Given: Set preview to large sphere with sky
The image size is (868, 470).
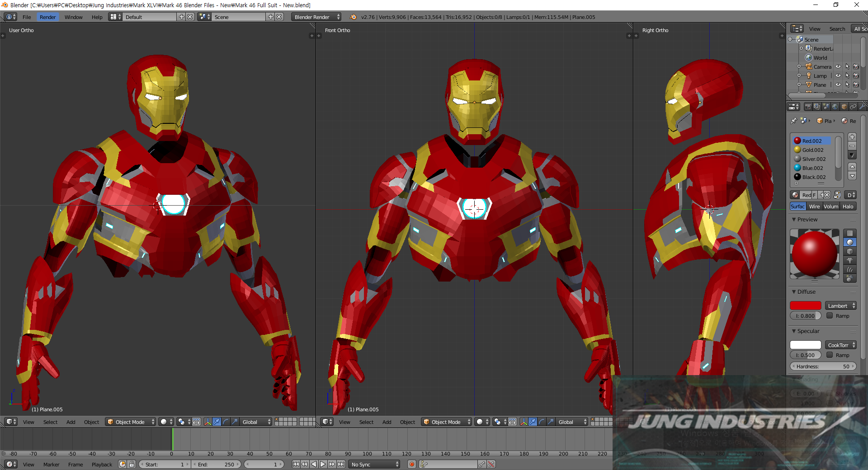Looking at the screenshot, I should tap(850, 278).
